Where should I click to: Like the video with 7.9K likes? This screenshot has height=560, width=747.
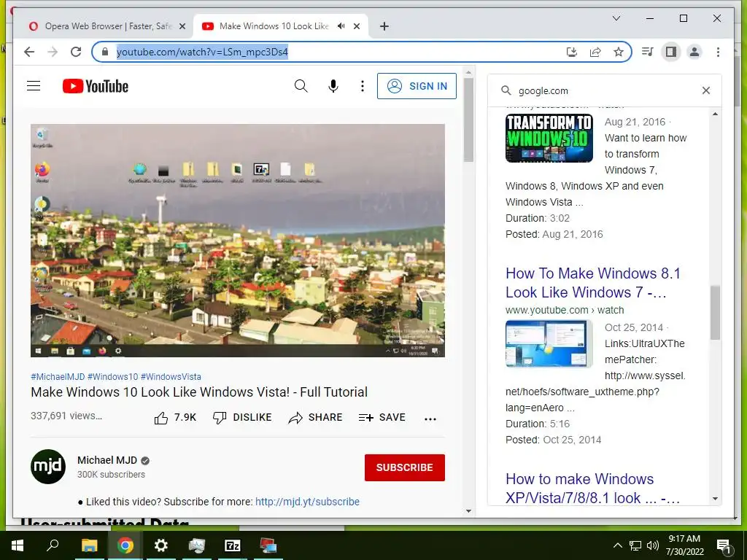(x=175, y=418)
